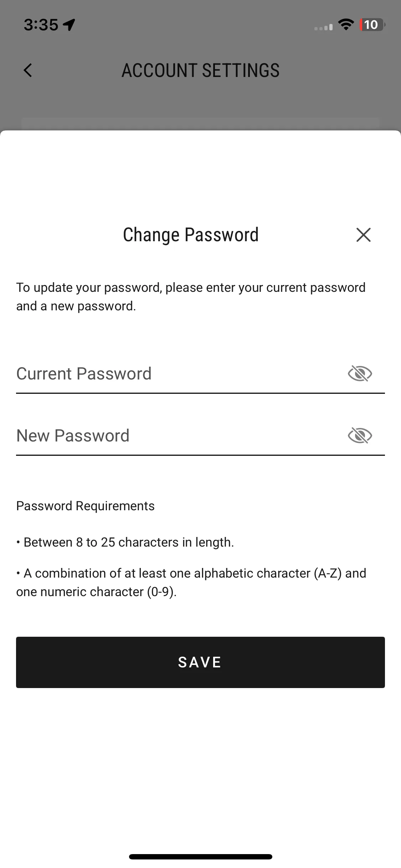The width and height of the screenshot is (401, 868).
Task: Tap the location arrow in status bar
Action: [69, 25]
